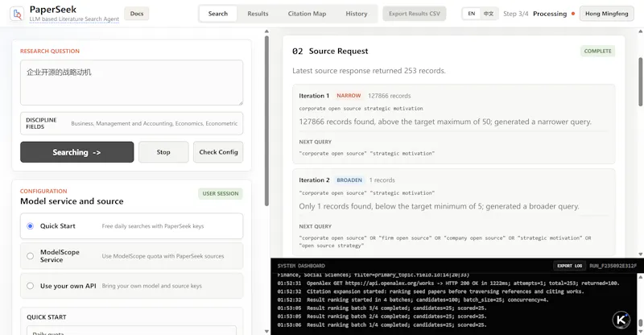Open the Citation Map tab
Image resolution: width=644 pixels, height=335 pixels.
(x=307, y=14)
